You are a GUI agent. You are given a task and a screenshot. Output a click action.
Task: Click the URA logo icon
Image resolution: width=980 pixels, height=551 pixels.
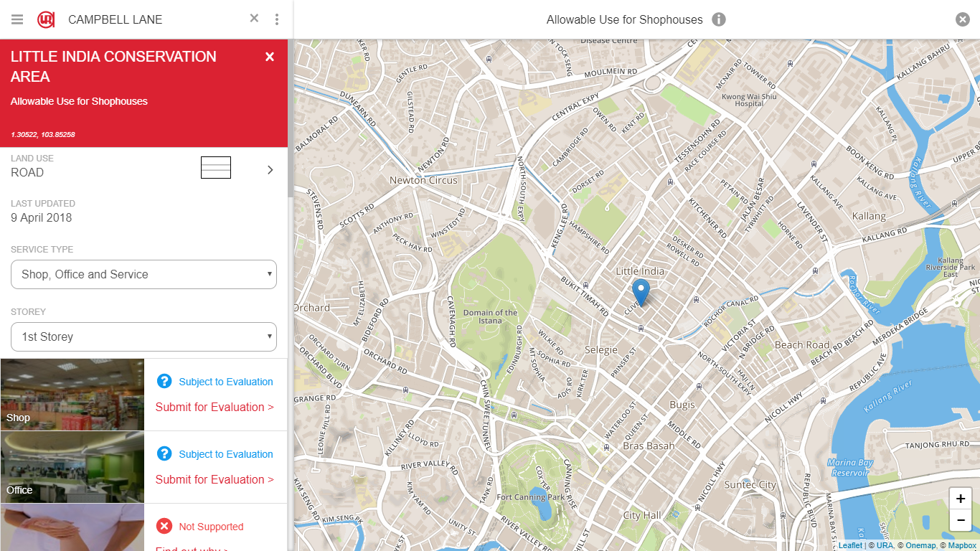(46, 19)
